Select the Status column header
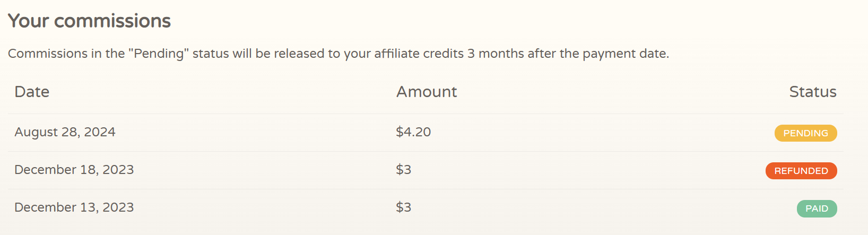868x235 pixels. (813, 92)
